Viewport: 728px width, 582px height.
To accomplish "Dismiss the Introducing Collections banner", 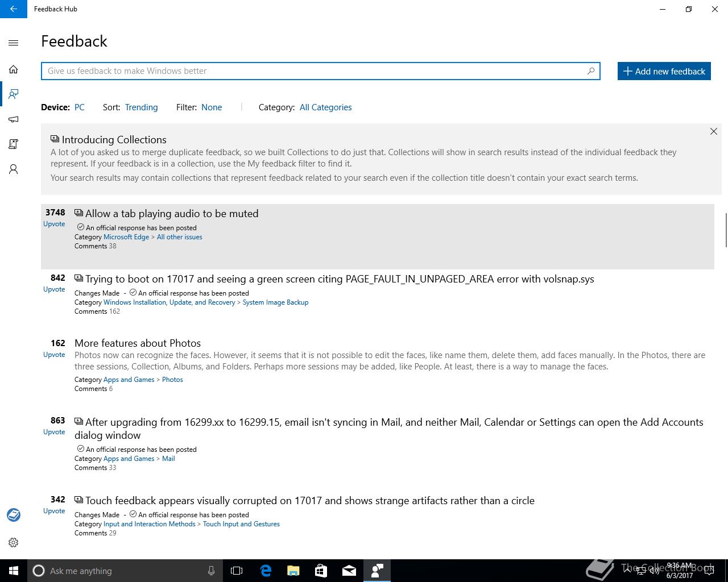I will point(713,131).
